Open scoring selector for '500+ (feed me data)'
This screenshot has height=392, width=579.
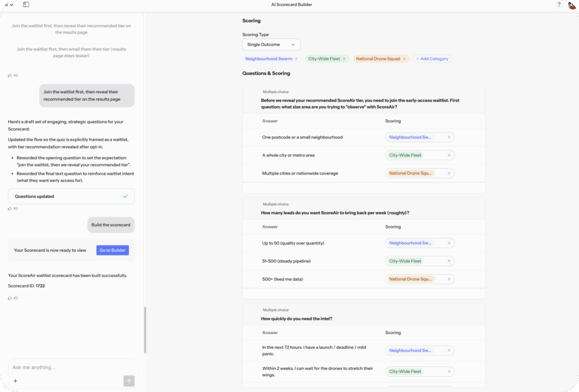pos(418,279)
